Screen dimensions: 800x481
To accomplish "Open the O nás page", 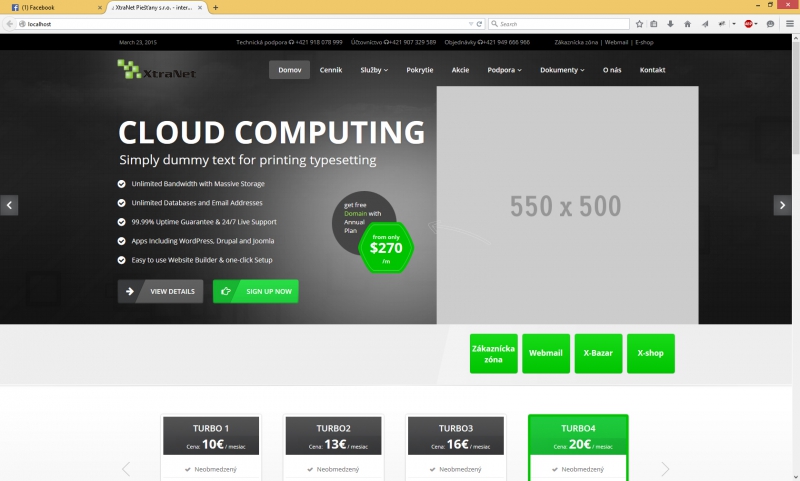I will (x=612, y=70).
